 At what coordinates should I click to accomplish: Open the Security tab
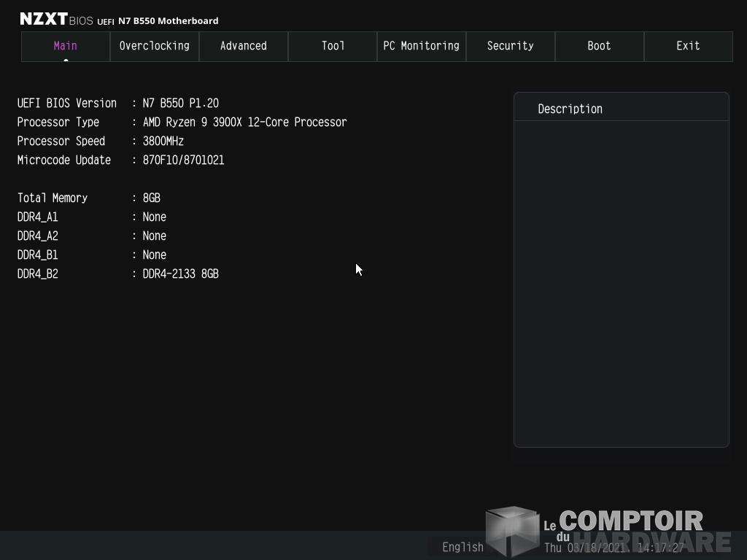511,46
